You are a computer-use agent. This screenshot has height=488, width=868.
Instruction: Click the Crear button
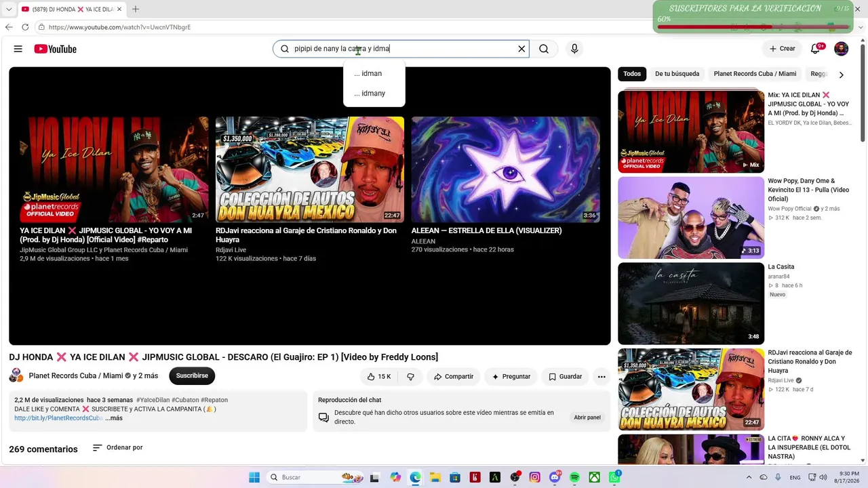[x=782, y=49]
